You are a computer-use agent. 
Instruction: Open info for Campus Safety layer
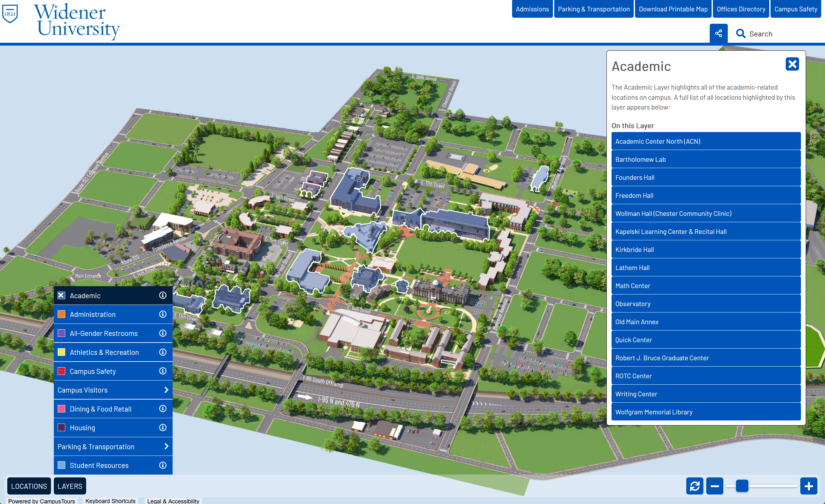(x=163, y=371)
